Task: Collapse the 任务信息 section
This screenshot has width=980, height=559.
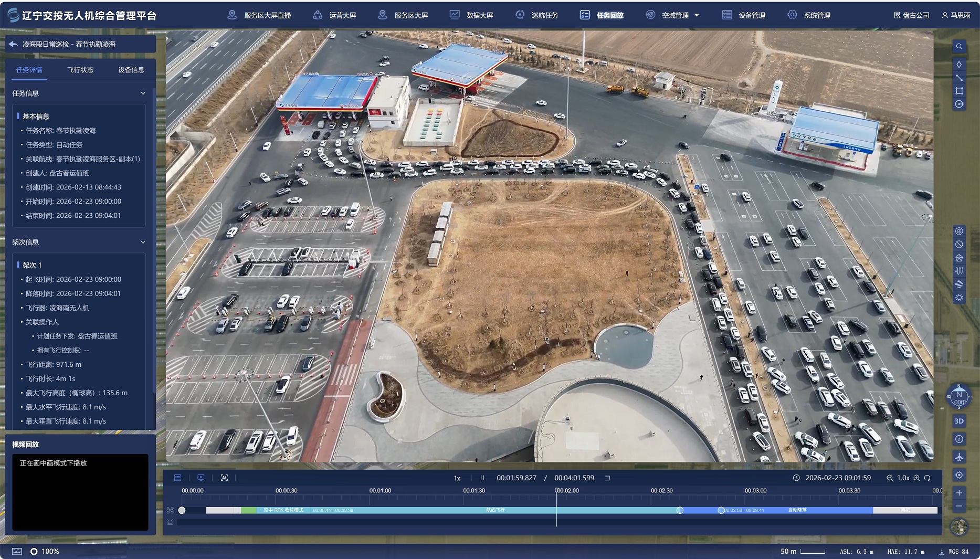Action: coord(143,93)
